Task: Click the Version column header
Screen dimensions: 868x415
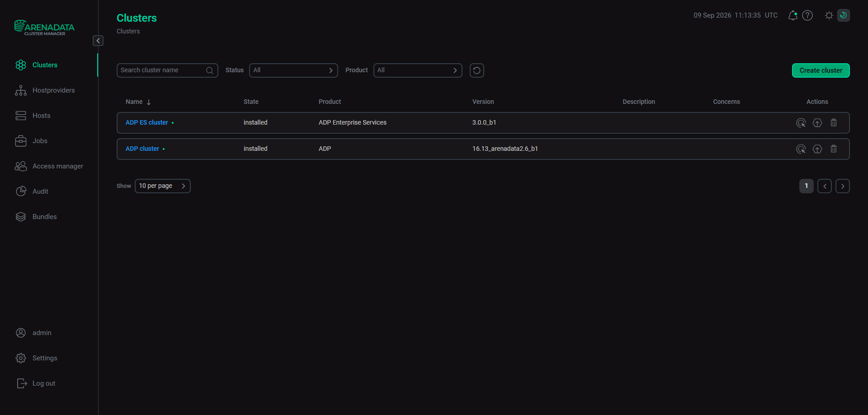Action: [483, 102]
